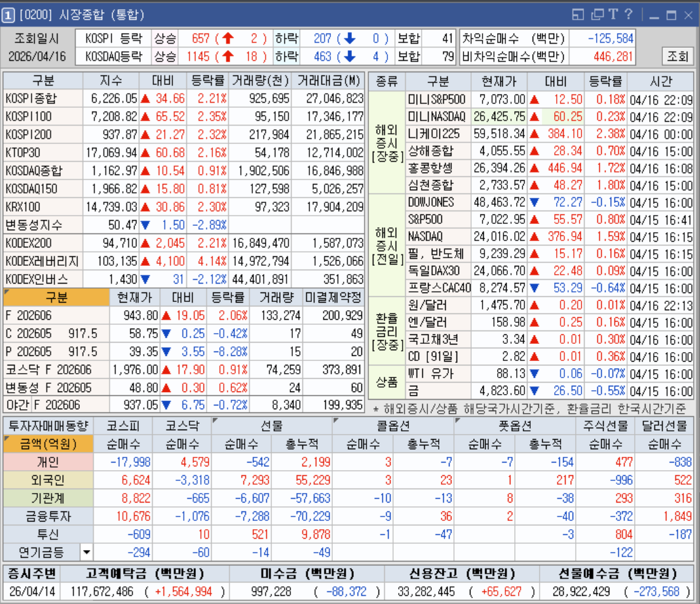This screenshot has height=604, width=700.
Task: Click the 풋옵션 column group header
Action: (x=515, y=426)
